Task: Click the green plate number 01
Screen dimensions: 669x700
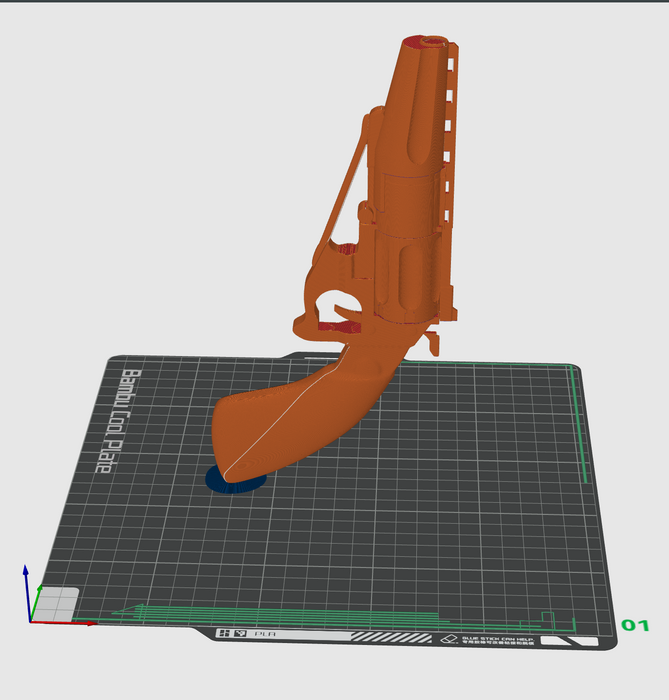Action: tap(635, 625)
